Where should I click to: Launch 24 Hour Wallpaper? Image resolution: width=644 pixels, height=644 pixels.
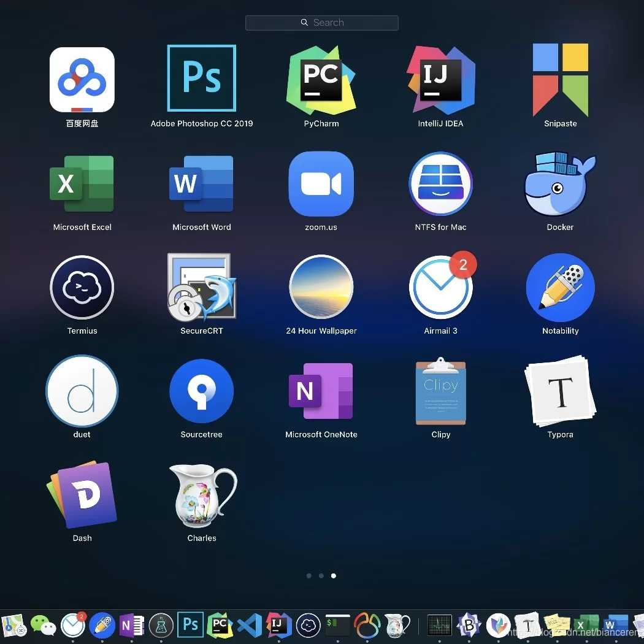point(321,287)
